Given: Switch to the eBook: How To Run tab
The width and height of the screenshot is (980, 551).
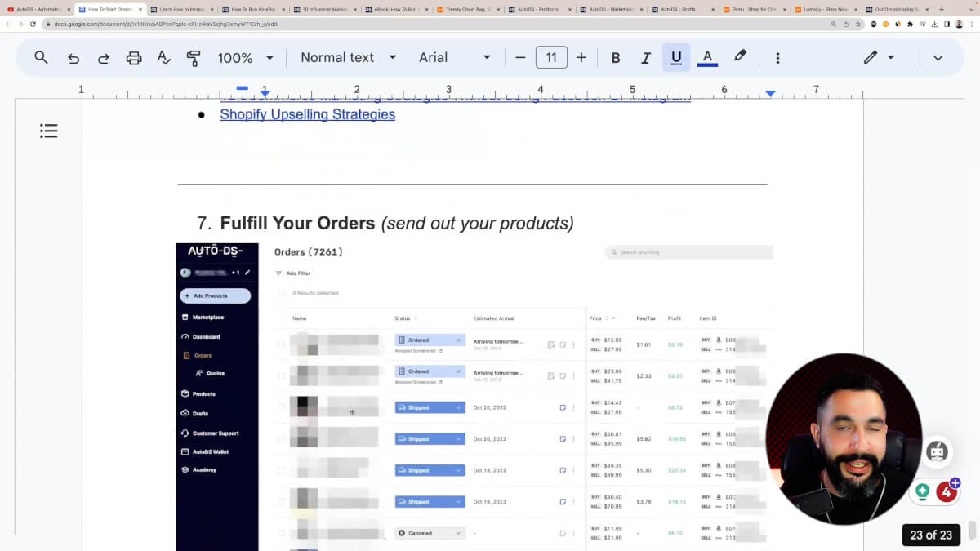Looking at the screenshot, I should [x=397, y=10].
